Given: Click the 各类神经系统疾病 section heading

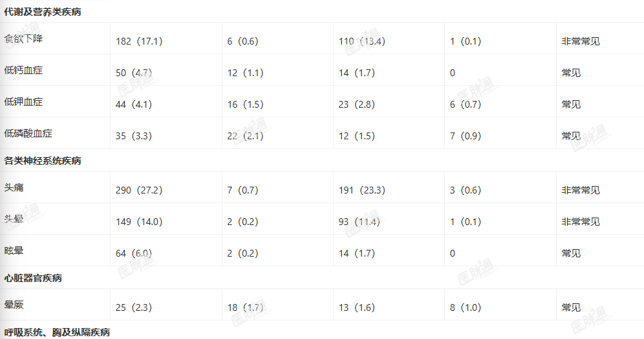Looking at the screenshot, I should pos(43,161).
